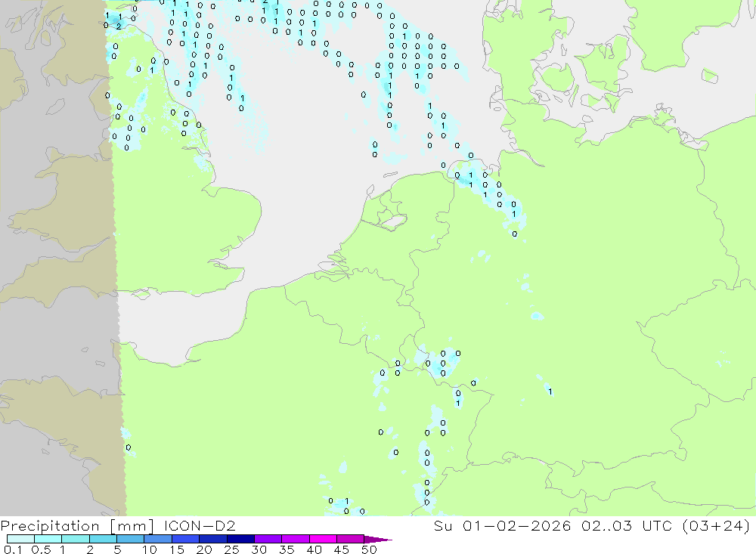Click the 45–50 mm dark magenta legend swatch

pos(351,539)
